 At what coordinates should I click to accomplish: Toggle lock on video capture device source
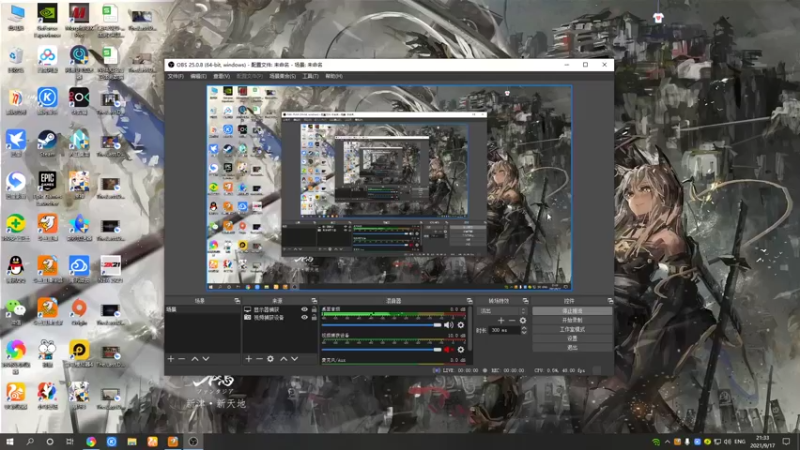point(314,317)
